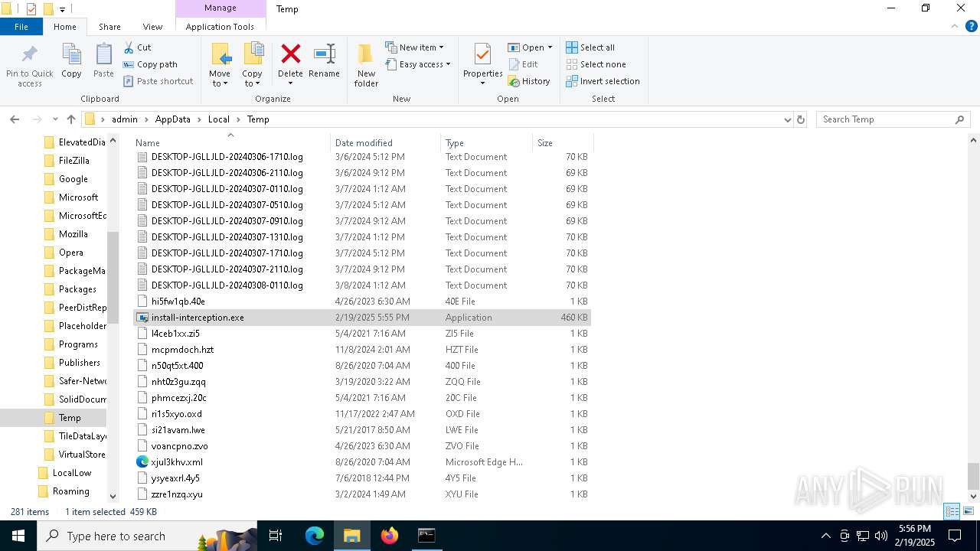
Task: Refresh the Temp folder view
Action: click(801, 119)
